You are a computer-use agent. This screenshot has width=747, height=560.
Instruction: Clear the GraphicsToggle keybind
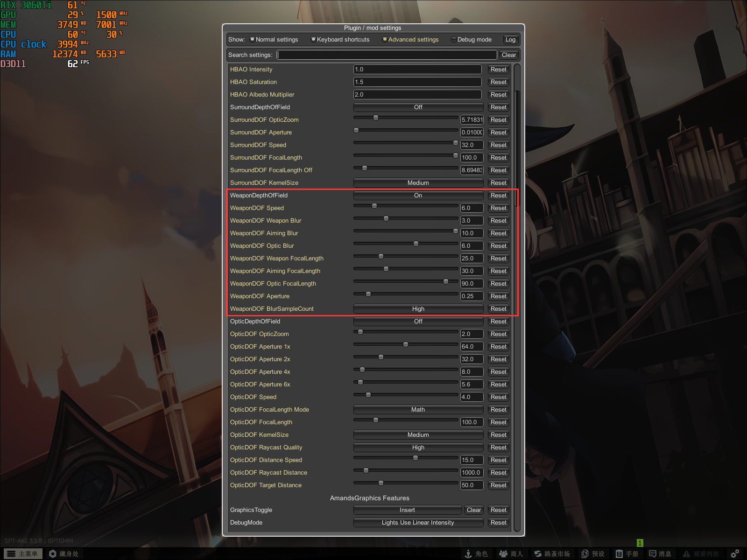[474, 510]
